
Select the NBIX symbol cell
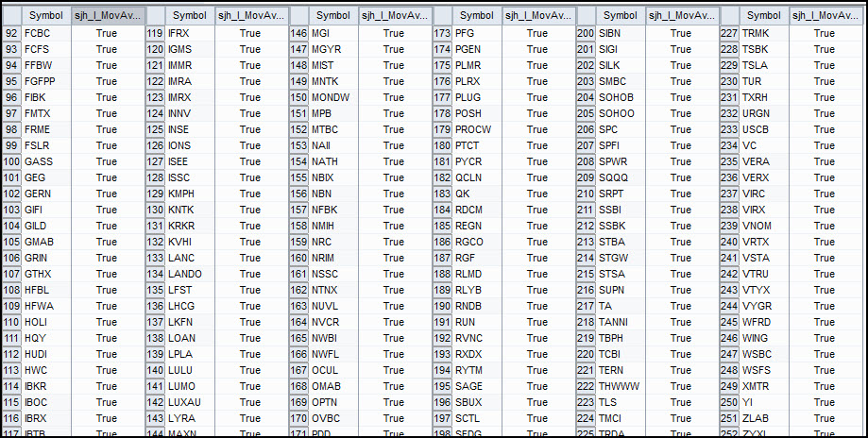point(333,177)
